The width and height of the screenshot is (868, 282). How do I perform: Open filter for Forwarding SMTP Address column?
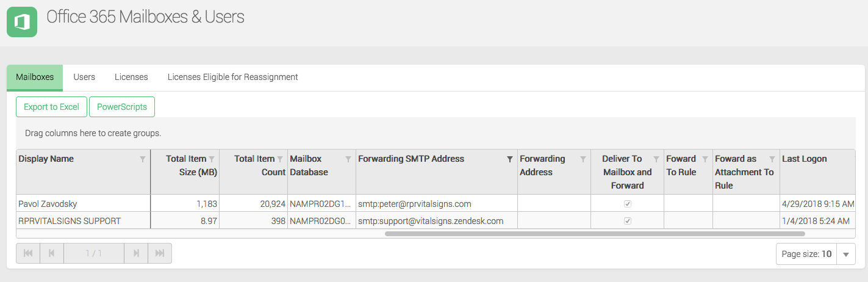[x=510, y=159]
